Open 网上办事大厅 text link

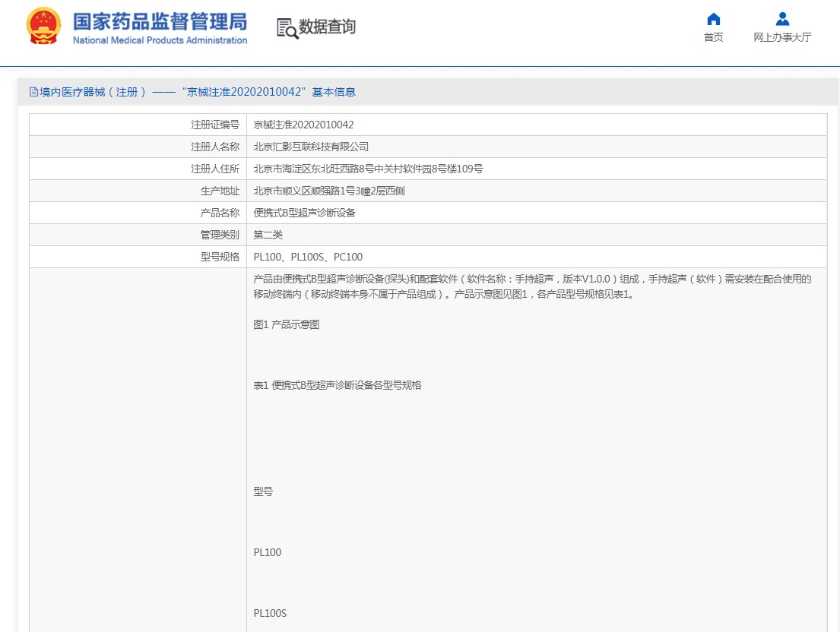[x=783, y=37]
